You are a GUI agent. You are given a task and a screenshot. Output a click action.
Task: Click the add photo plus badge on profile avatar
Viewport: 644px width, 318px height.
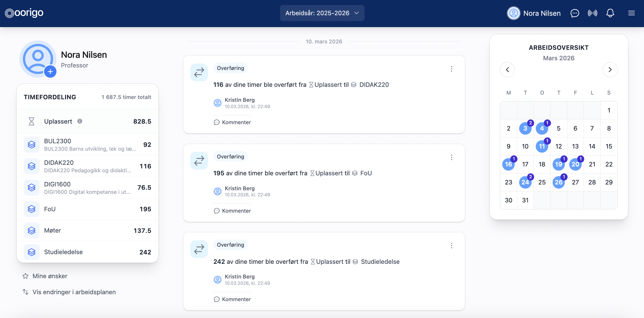50,71
